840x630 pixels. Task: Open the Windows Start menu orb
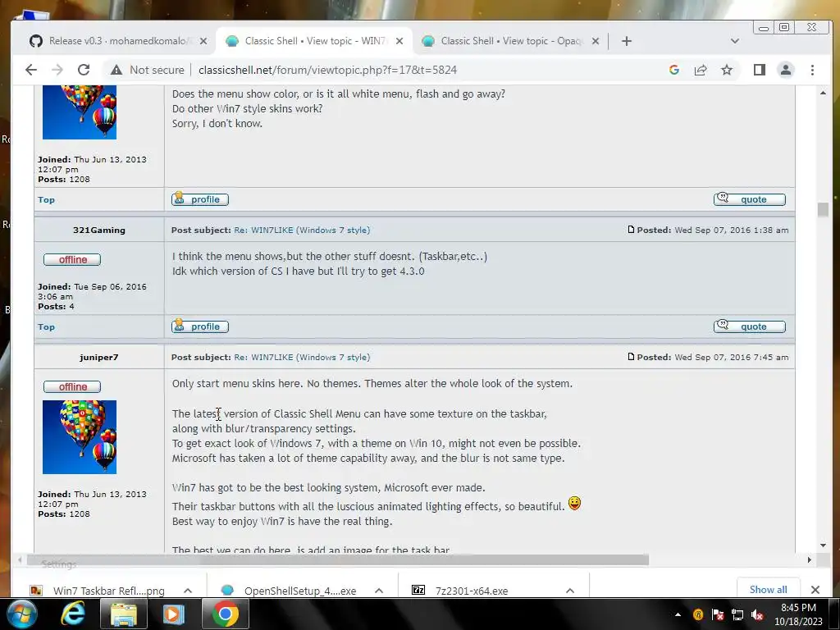coord(21,614)
